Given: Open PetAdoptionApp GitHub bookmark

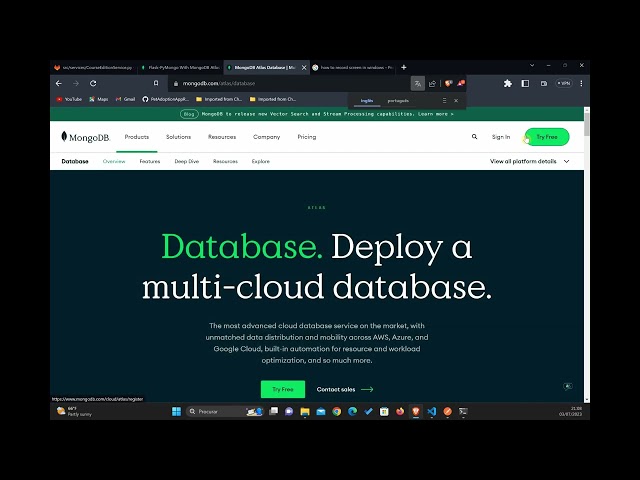Looking at the screenshot, I should point(166,99).
